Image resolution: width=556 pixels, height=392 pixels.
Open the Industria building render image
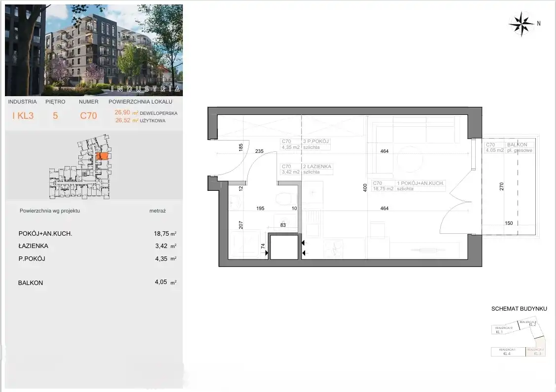coord(94,50)
